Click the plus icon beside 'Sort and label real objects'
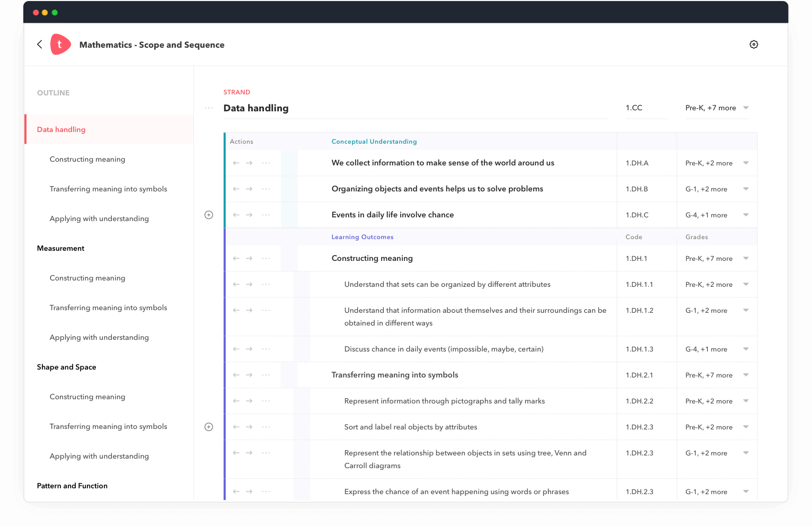 209,427
